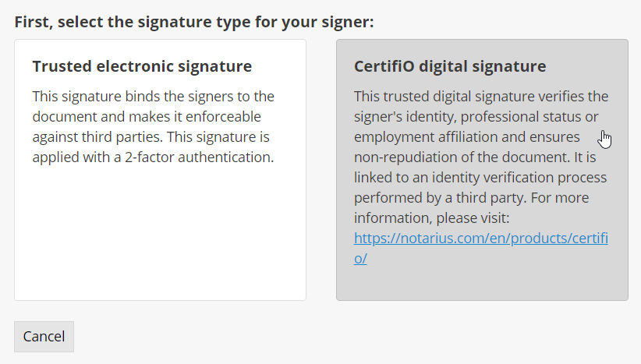Click "linked to an identity verification process" line

click(x=480, y=178)
